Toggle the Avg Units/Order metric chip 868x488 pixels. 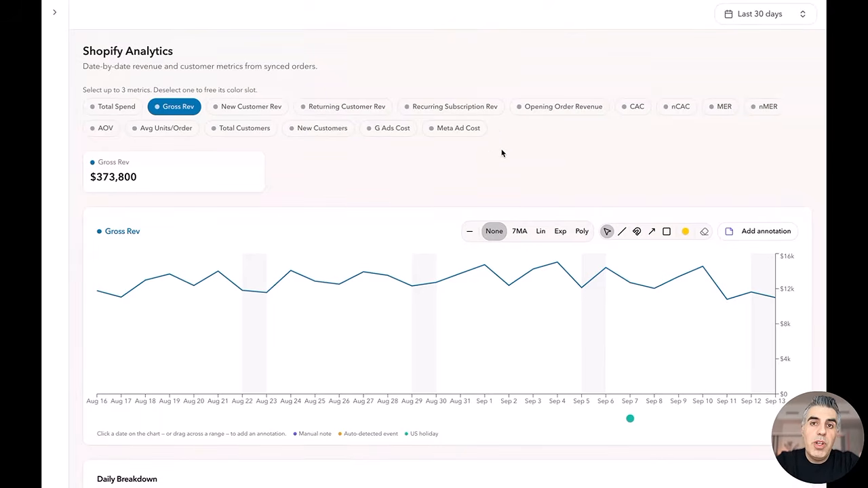pyautogui.click(x=162, y=128)
